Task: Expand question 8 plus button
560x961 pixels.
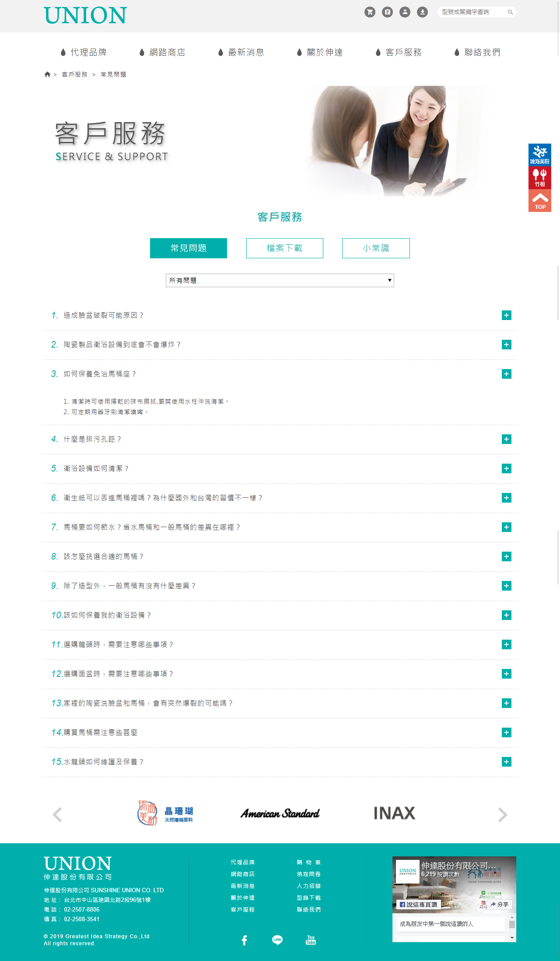Action: [x=507, y=556]
